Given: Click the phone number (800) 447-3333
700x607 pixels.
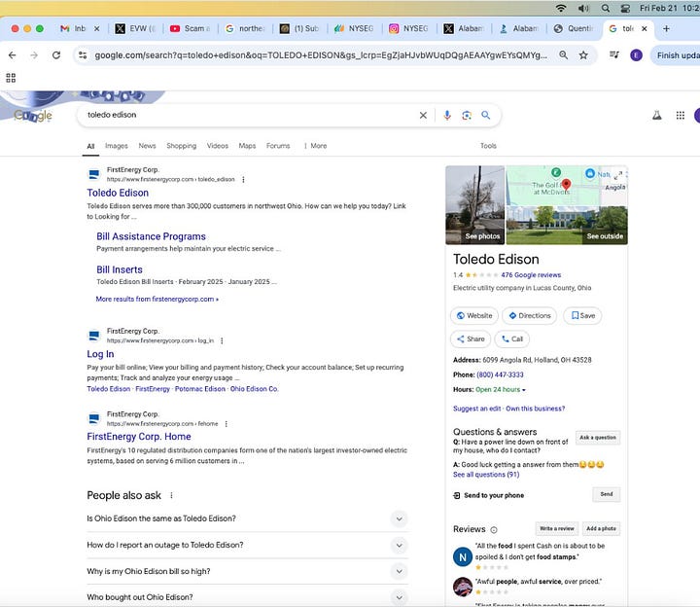Looking at the screenshot, I should [x=500, y=375].
